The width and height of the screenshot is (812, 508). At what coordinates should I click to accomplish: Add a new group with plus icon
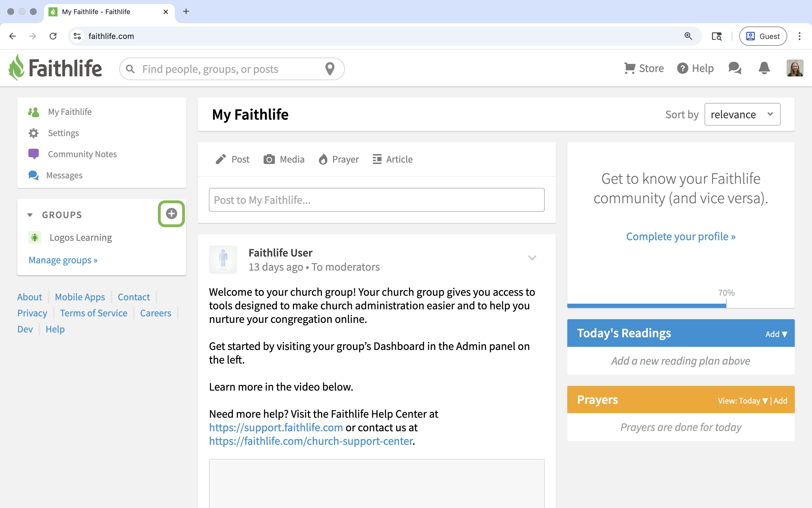171,214
